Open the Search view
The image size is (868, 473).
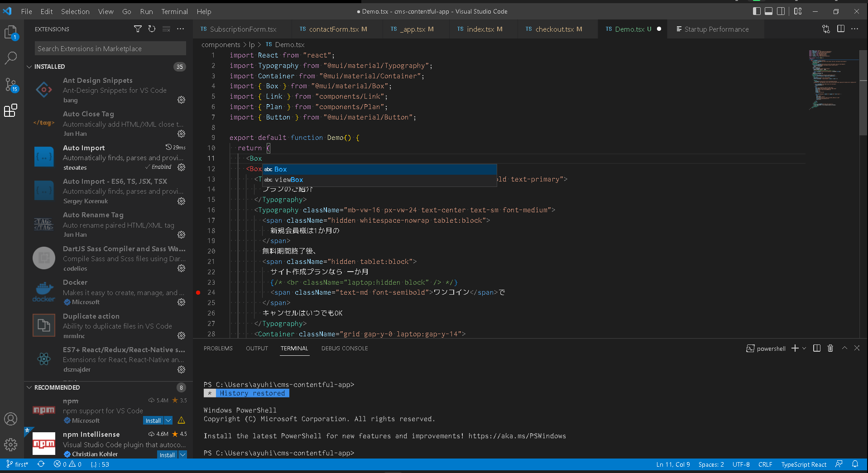click(x=11, y=57)
